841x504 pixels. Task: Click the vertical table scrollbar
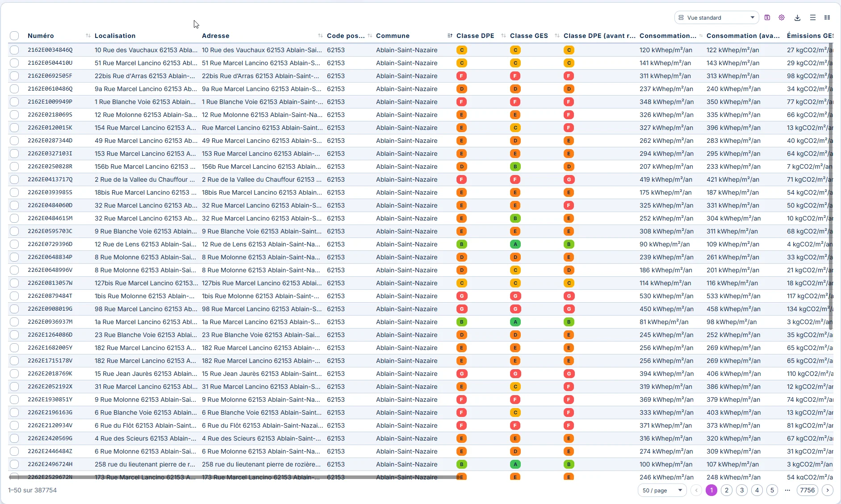tap(831, 186)
